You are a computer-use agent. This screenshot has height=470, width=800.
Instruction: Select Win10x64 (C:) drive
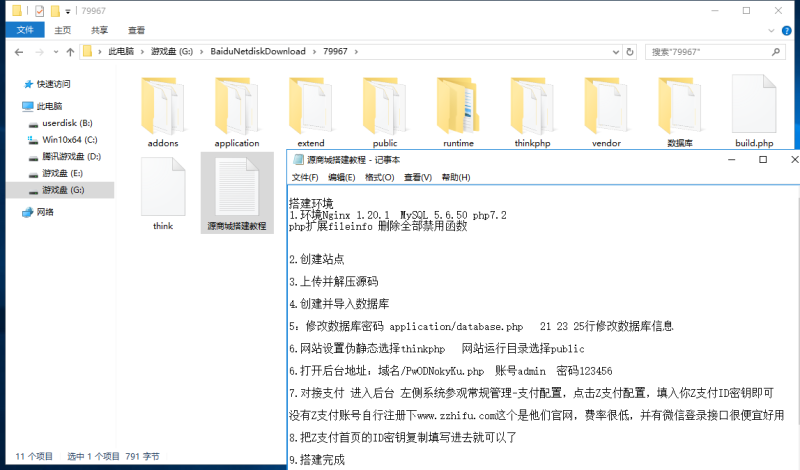click(x=69, y=140)
